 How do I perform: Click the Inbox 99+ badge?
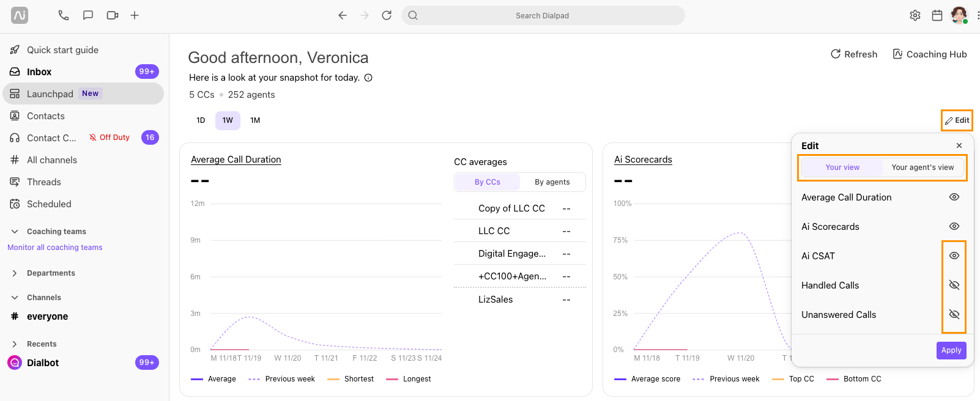pos(147,72)
